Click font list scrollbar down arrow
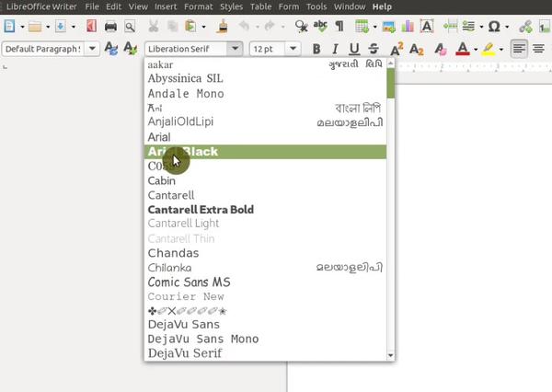This screenshot has width=552, height=392. [390, 355]
